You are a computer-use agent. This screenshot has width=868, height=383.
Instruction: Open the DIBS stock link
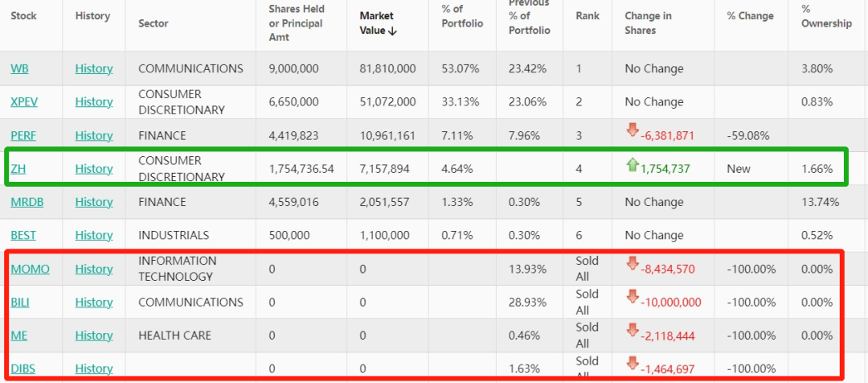[23, 369]
